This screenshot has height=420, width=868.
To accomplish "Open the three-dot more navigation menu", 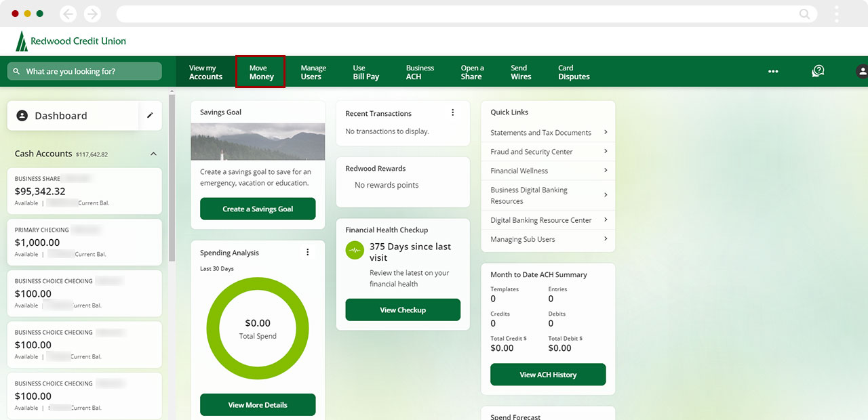I will (773, 71).
